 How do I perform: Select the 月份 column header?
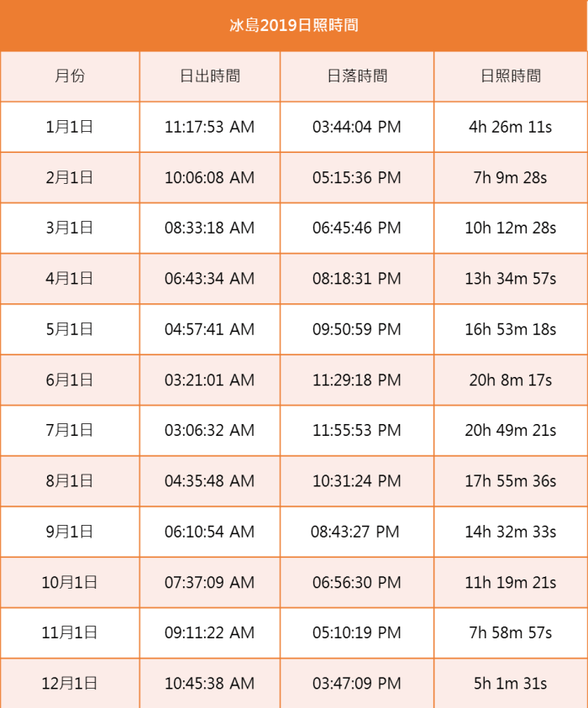[70, 76]
